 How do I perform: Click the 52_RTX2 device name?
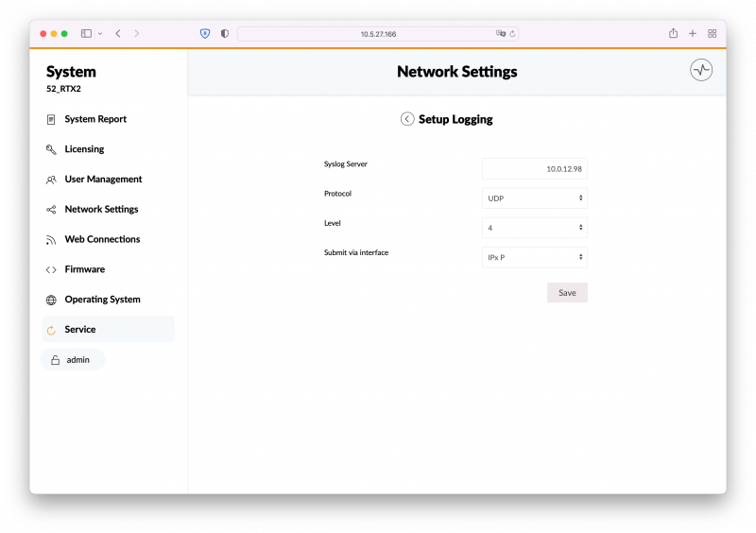[63, 89]
